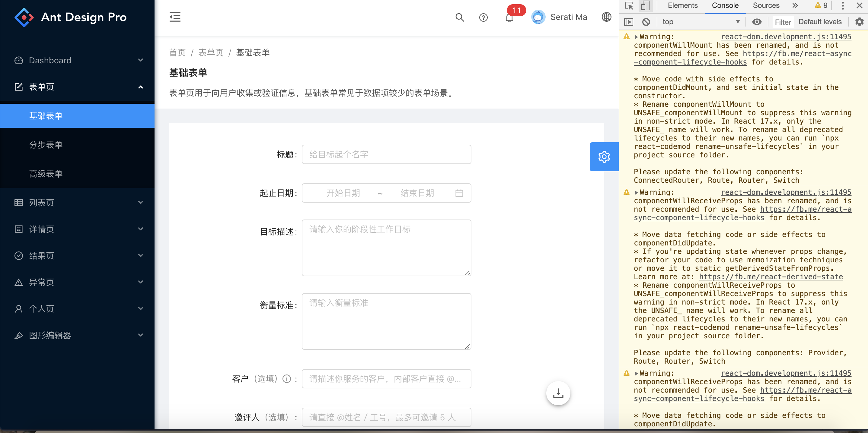This screenshot has width=868, height=433.
Task: Switch language via the globe icon
Action: (606, 17)
